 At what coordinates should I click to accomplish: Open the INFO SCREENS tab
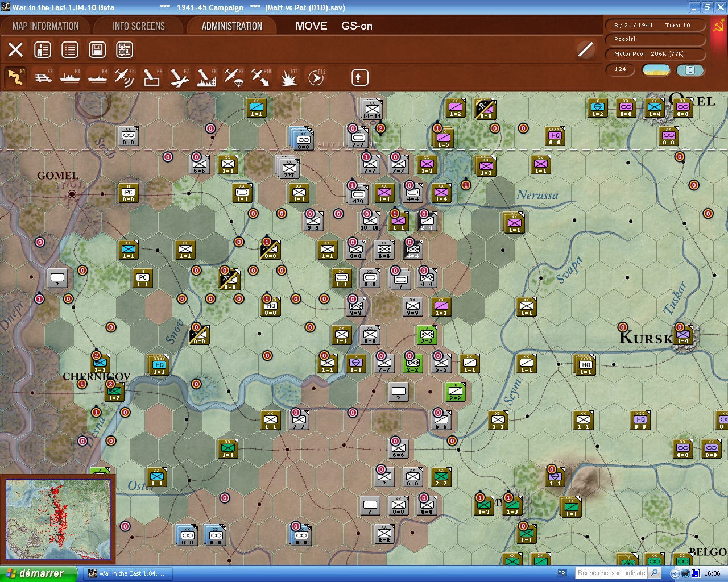139,26
